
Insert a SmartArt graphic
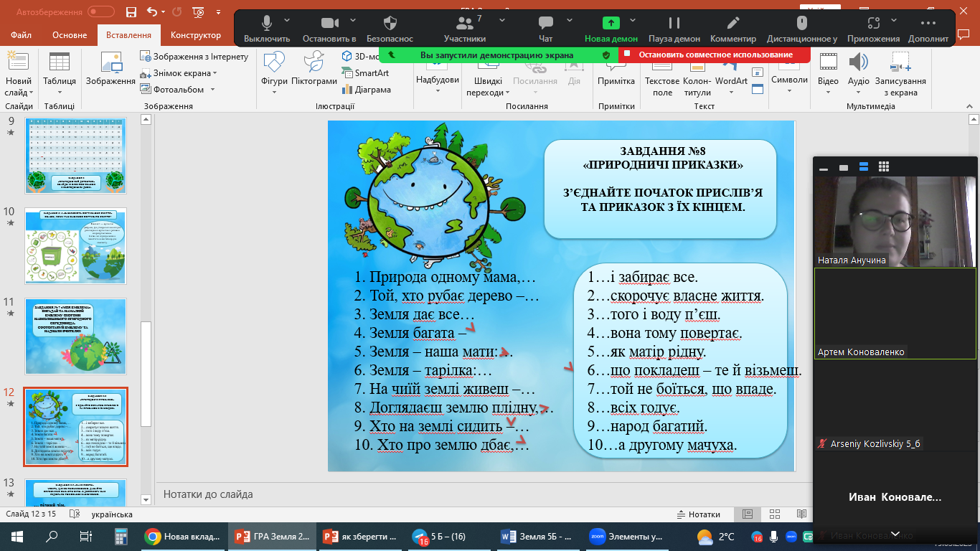point(366,73)
